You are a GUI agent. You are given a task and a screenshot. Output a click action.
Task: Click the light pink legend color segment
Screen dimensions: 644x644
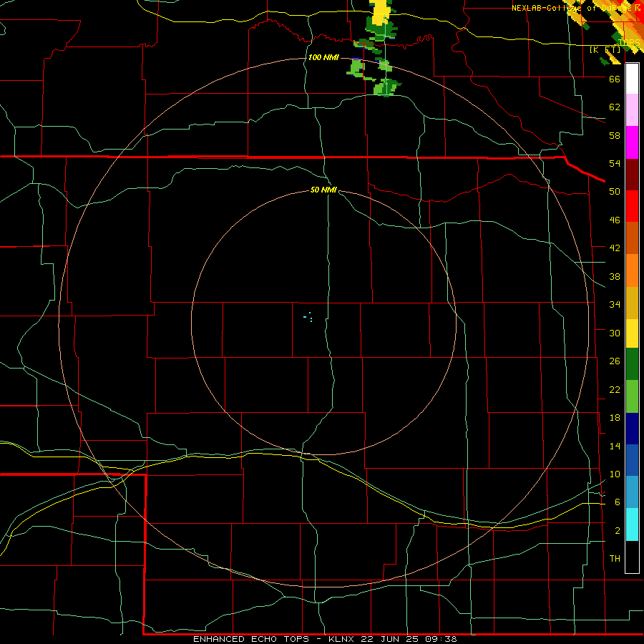pyautogui.click(x=632, y=110)
